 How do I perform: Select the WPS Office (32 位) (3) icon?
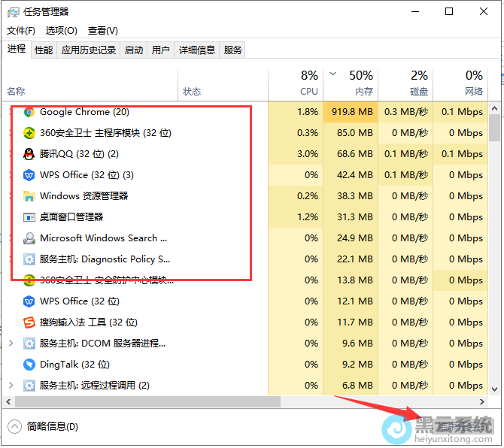[29, 175]
